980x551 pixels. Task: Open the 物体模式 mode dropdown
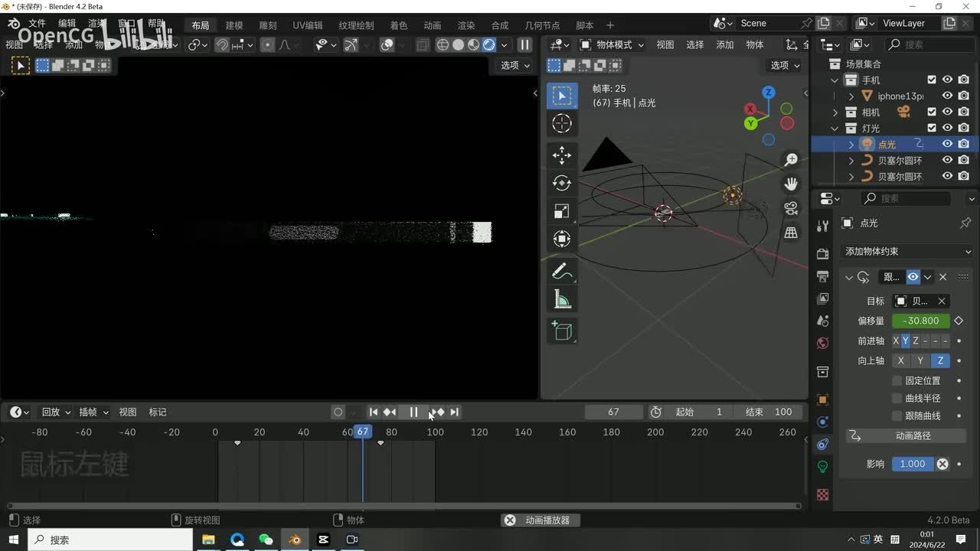pos(612,44)
